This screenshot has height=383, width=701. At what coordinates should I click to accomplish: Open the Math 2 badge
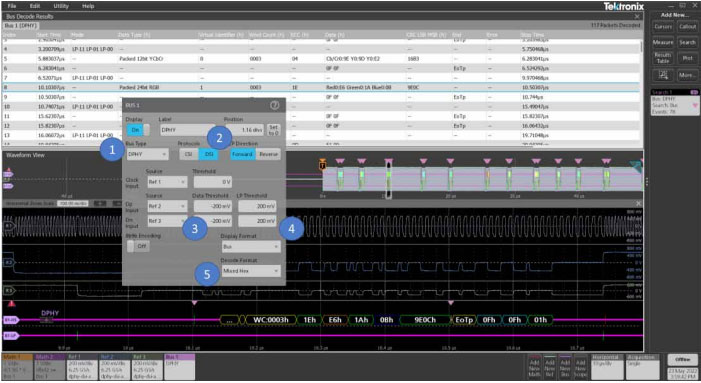(50, 367)
